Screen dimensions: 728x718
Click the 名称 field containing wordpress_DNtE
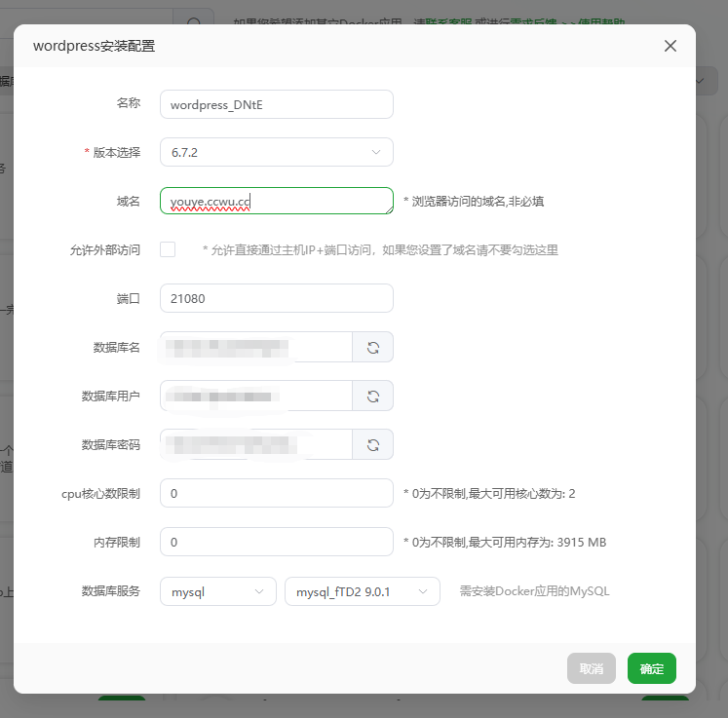[x=276, y=104]
